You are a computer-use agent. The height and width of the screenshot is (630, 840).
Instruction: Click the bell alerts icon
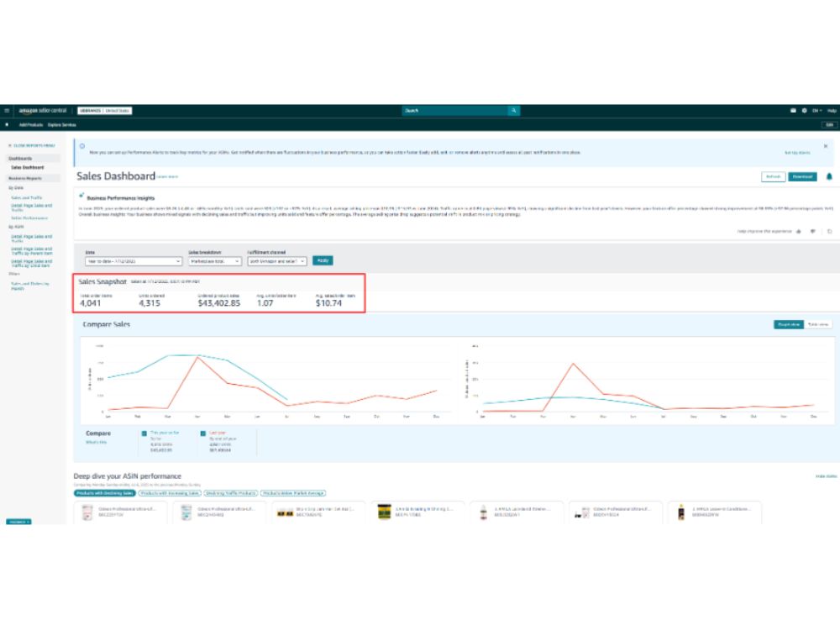(x=829, y=176)
